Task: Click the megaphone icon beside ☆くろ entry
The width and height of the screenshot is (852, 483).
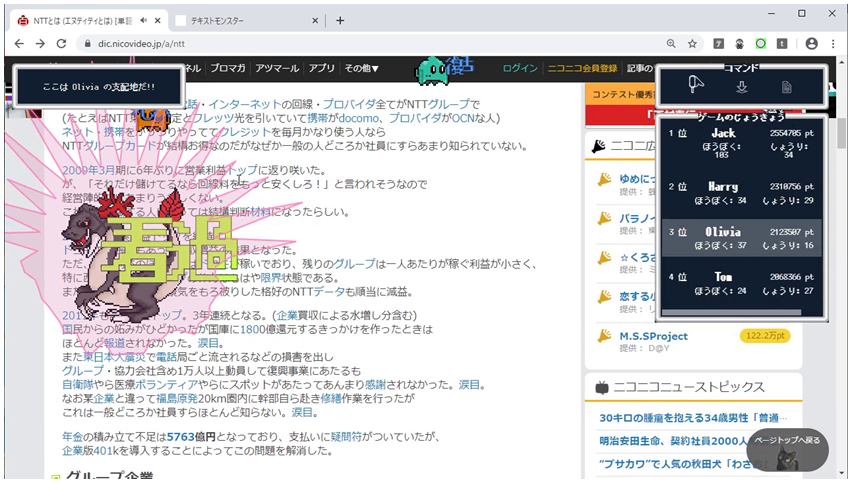Action: tap(604, 258)
